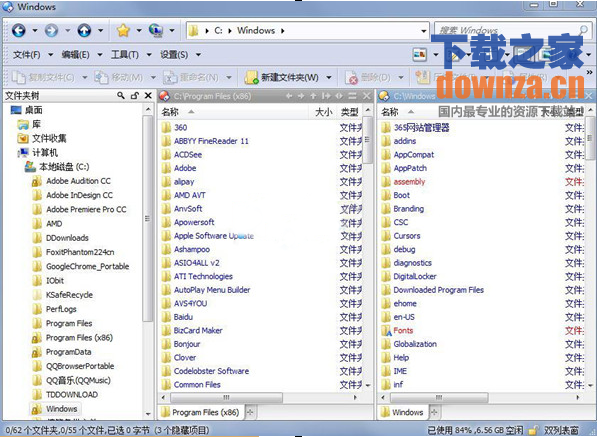Select the Windows bottom tab
Image resolution: width=597 pixels, height=437 pixels.
pyautogui.click(x=403, y=412)
